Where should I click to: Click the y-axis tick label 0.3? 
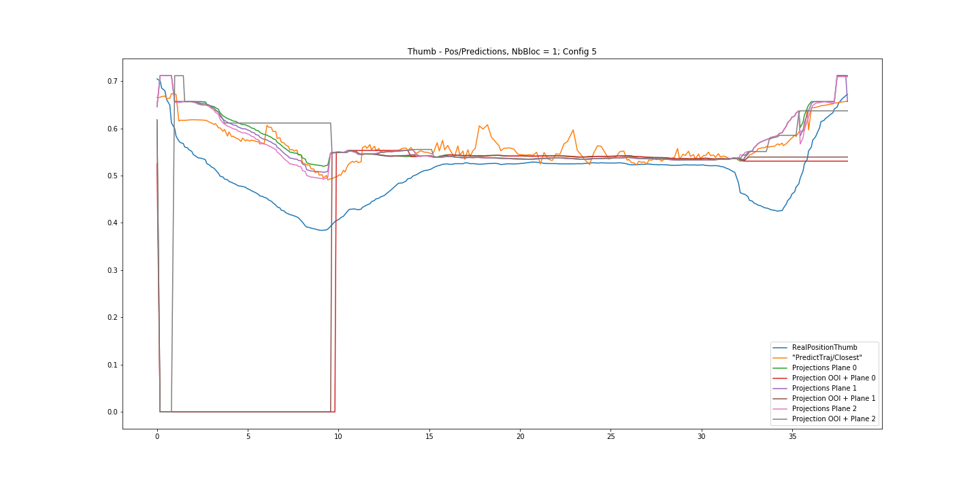(110, 270)
